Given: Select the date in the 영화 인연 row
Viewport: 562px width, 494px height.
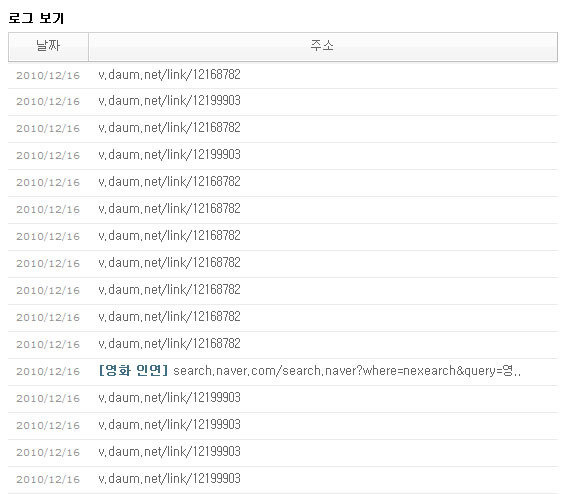Looking at the screenshot, I should click(48, 371).
